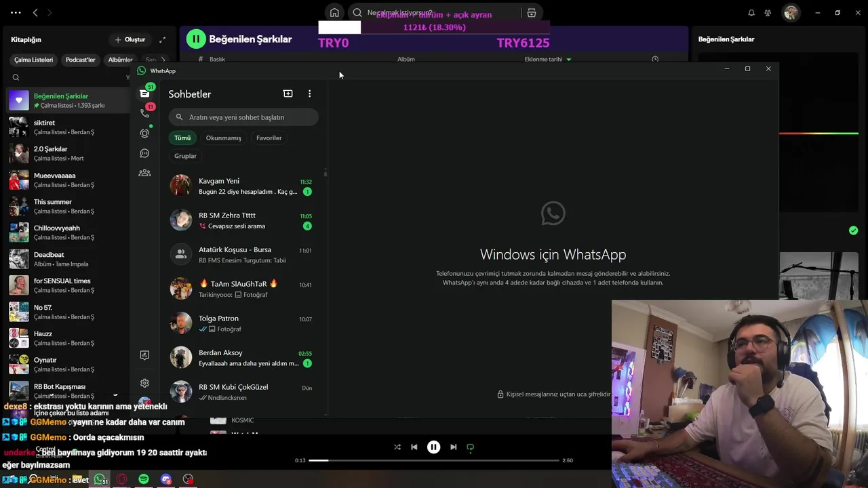Open WhatsApp Chats tab with 51 badge
This screenshot has height=488, width=868.
144,93
